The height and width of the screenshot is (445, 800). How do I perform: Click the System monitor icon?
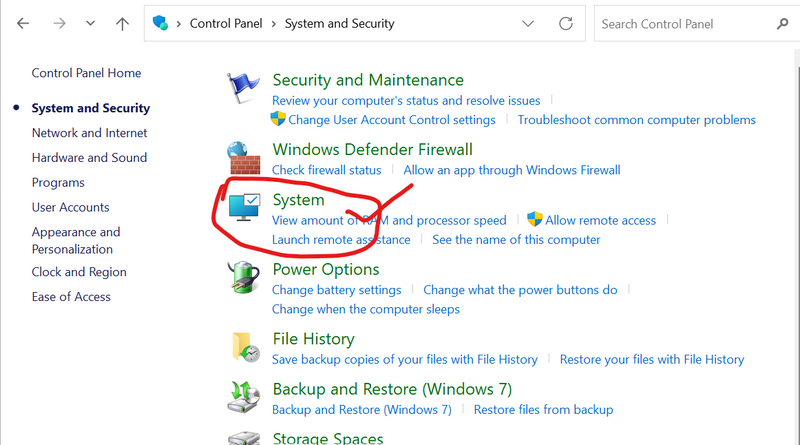click(244, 208)
